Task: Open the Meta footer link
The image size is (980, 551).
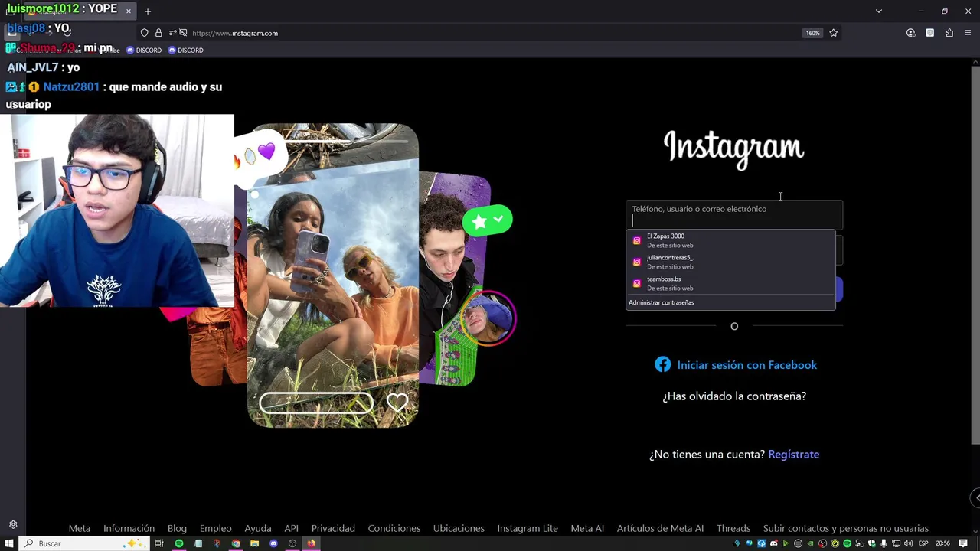Action: [80, 528]
